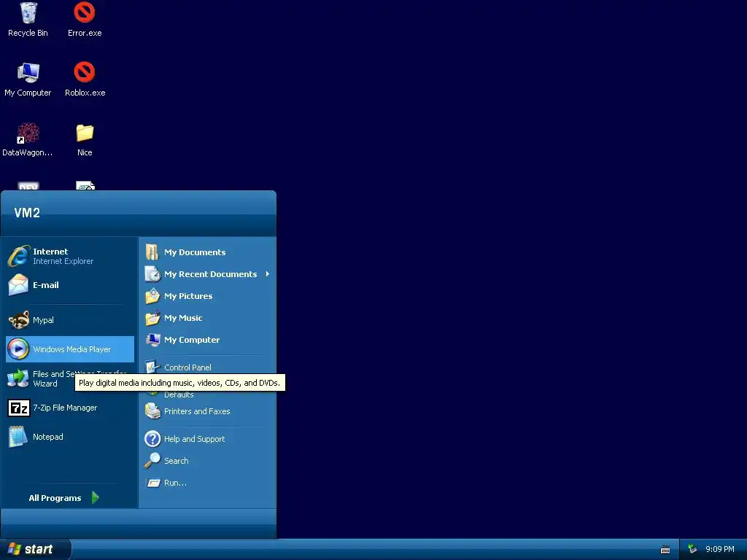The height and width of the screenshot is (560, 747).
Task: Open Files and Settings Transfer Wizard icon
Action: [x=18, y=378]
